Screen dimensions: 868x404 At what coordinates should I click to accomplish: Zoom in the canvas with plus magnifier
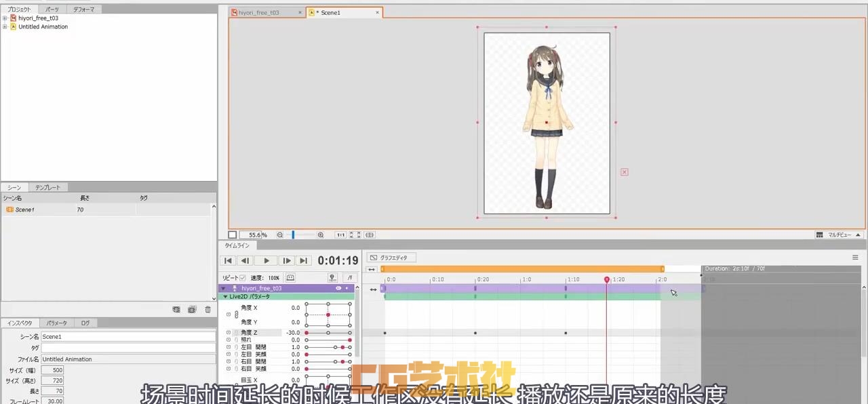click(321, 235)
